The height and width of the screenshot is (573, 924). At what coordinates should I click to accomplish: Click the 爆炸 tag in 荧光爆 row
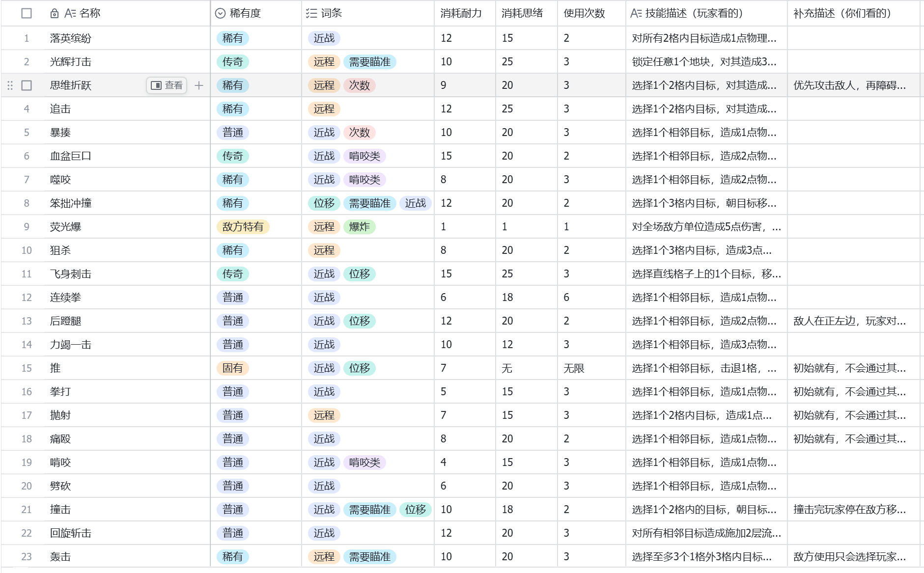coord(360,227)
